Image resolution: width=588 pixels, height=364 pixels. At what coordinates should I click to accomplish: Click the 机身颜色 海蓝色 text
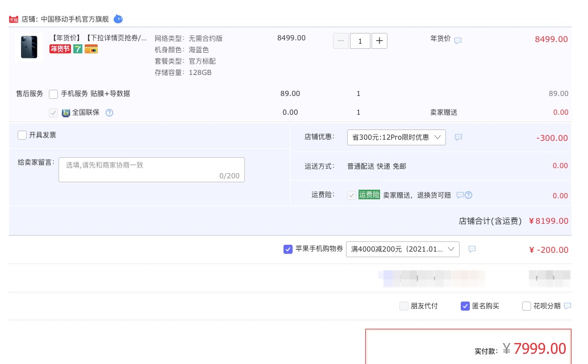coord(181,50)
